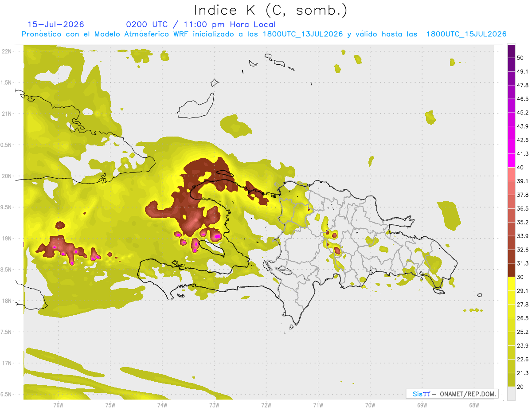532x411 pixels.
Task: Click the light gray swatch below 20
Action: click(x=511, y=394)
